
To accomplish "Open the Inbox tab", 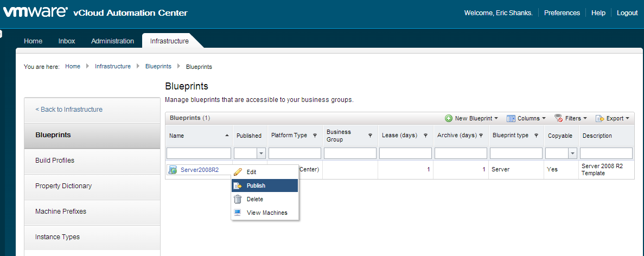I will click(x=67, y=41).
